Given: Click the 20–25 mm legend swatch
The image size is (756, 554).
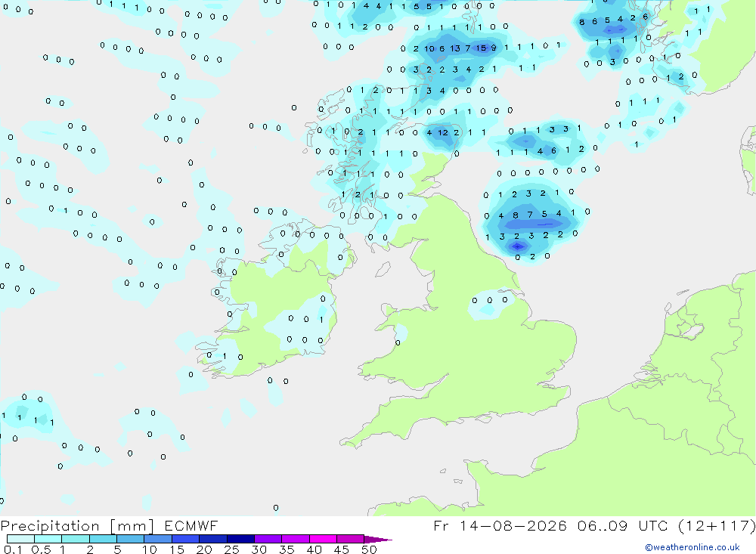Looking at the screenshot, I should coord(213,539).
